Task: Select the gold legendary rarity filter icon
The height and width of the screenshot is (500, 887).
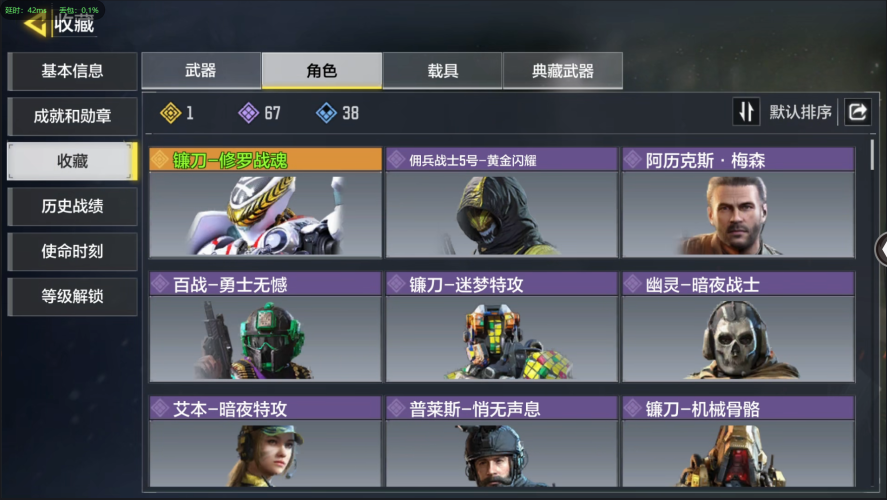Action: pos(170,113)
